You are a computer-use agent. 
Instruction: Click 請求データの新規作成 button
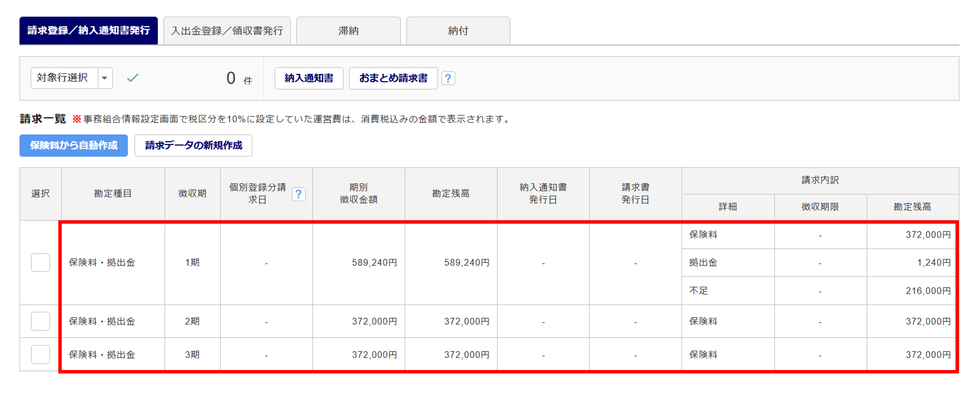tap(193, 145)
